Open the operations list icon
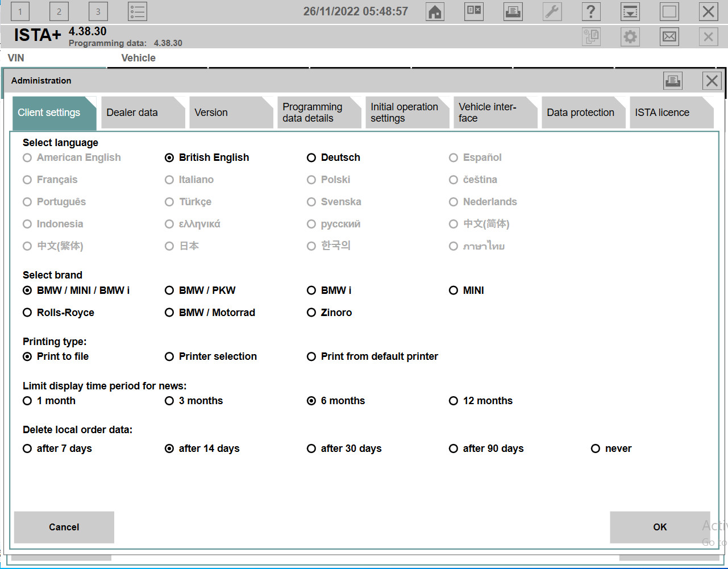This screenshot has width=728, height=569. point(138,11)
